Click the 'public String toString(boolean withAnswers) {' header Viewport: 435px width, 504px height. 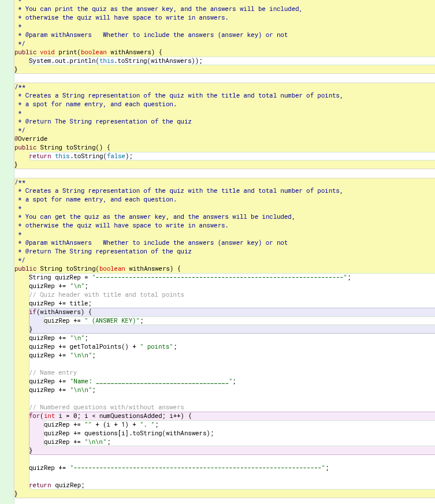pos(98,268)
